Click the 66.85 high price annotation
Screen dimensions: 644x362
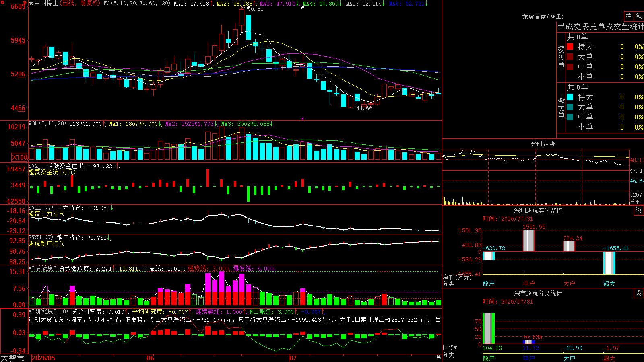[x=255, y=9]
